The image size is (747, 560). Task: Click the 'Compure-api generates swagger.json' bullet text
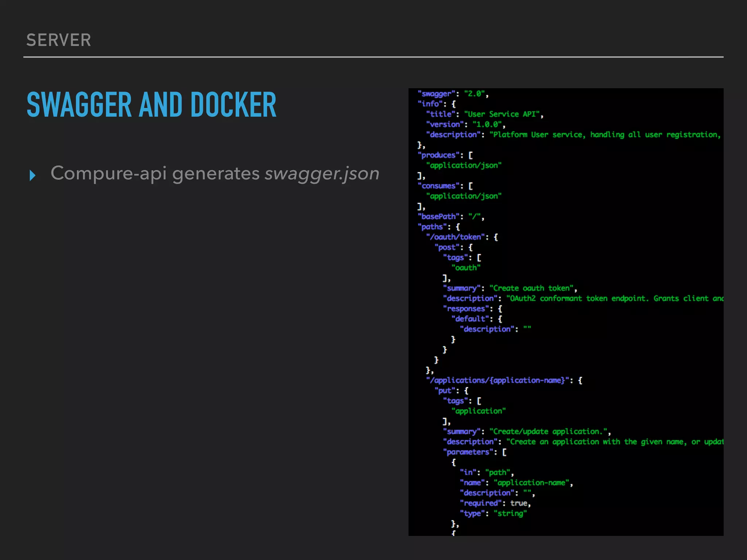[215, 174]
